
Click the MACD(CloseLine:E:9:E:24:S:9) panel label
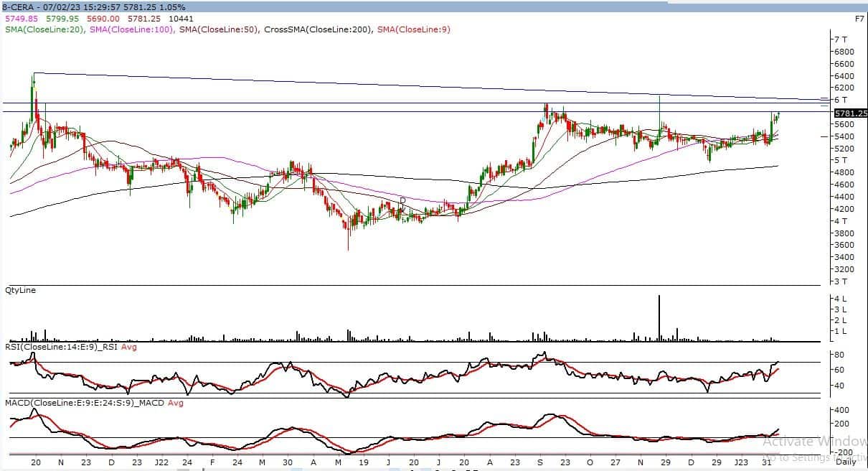click(75, 403)
